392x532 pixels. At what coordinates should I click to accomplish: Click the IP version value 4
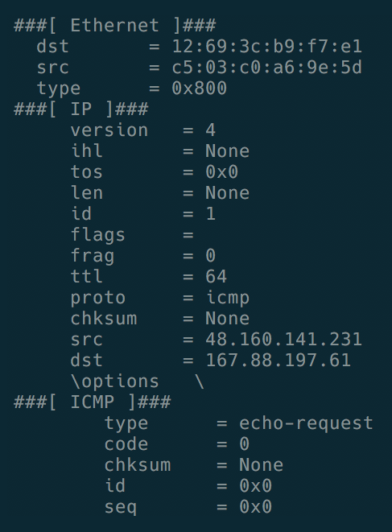pos(210,130)
